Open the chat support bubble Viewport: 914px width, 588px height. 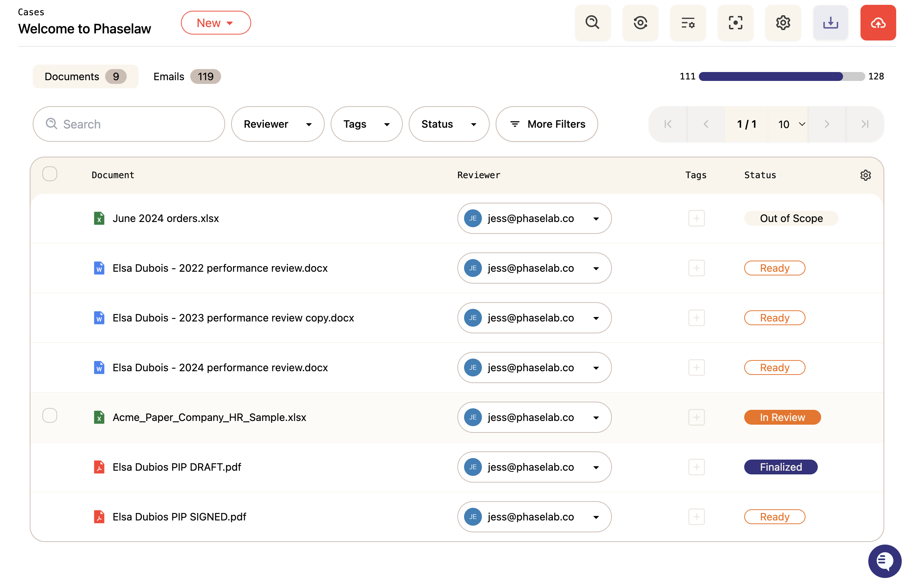[x=885, y=561]
